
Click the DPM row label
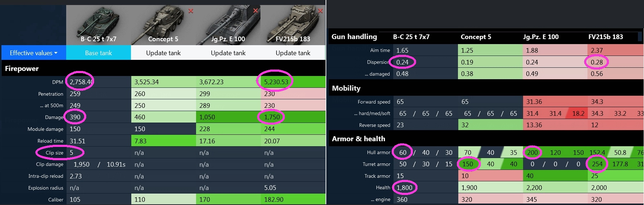tap(57, 82)
